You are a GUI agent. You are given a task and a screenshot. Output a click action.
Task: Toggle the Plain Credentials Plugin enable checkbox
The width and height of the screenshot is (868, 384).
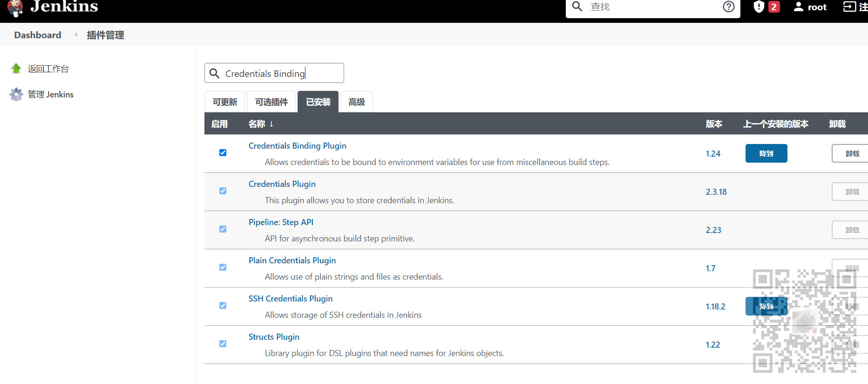(x=223, y=267)
